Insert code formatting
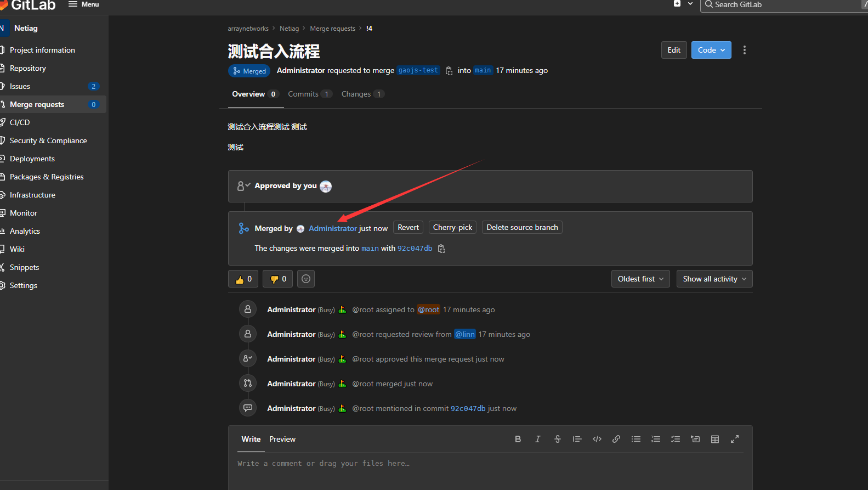 597,439
